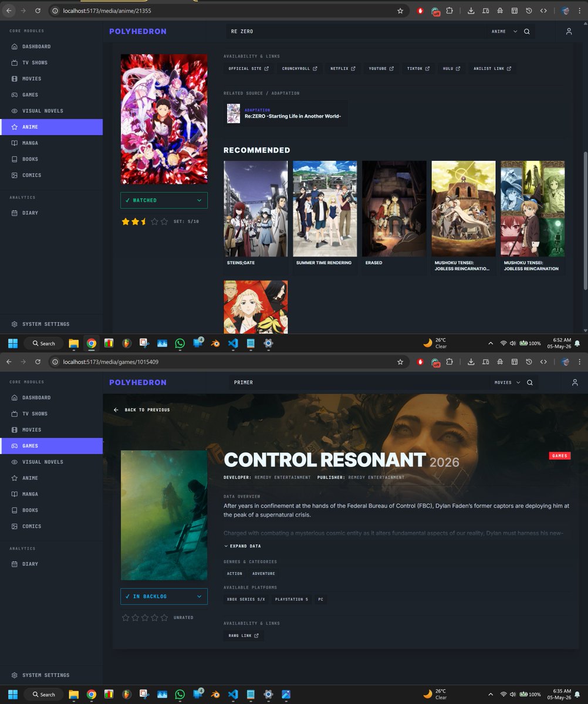
Task: Click search magnifier beside the ANIME selector
Action: (x=526, y=32)
